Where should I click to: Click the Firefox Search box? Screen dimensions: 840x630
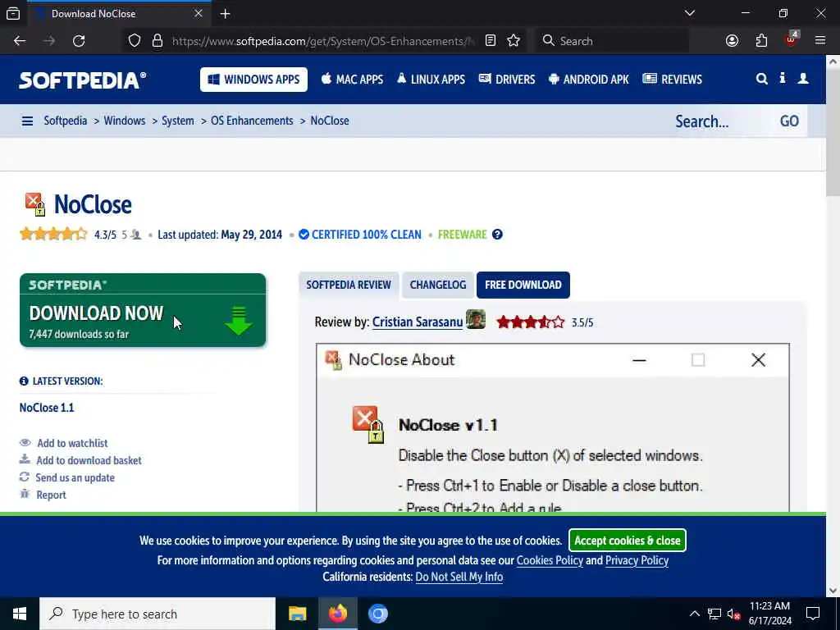[612, 41]
